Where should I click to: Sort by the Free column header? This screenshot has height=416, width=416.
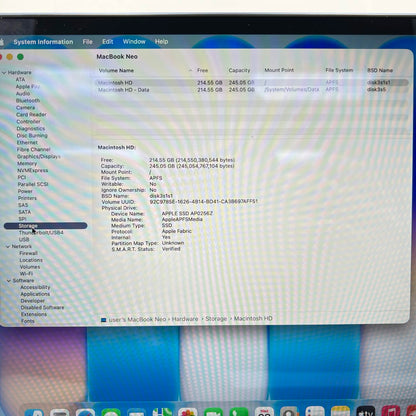pyautogui.click(x=202, y=70)
